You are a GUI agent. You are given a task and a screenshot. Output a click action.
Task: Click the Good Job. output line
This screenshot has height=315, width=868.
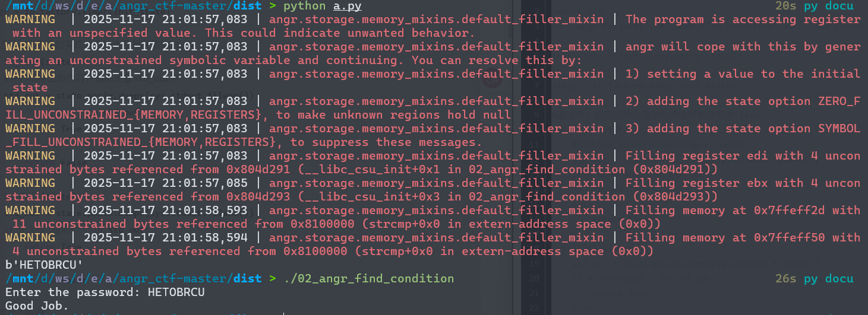(37, 306)
